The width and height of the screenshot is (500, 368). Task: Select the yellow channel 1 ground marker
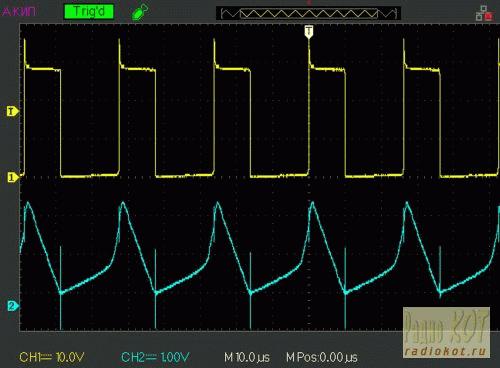tap(12, 177)
